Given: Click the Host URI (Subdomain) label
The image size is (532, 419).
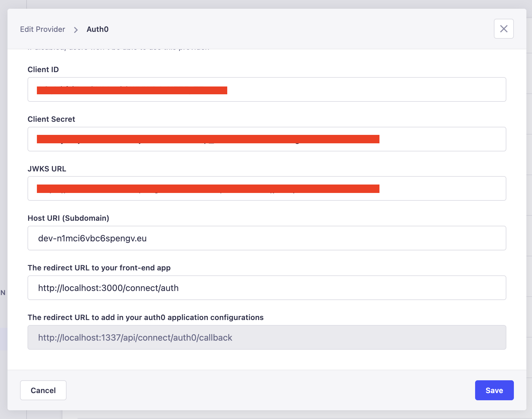Looking at the screenshot, I should tap(68, 218).
